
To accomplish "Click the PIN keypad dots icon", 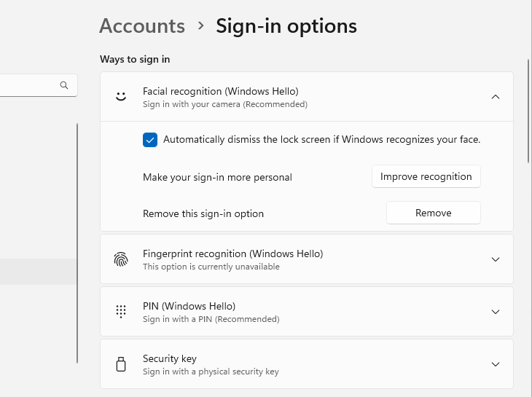I will click(121, 312).
